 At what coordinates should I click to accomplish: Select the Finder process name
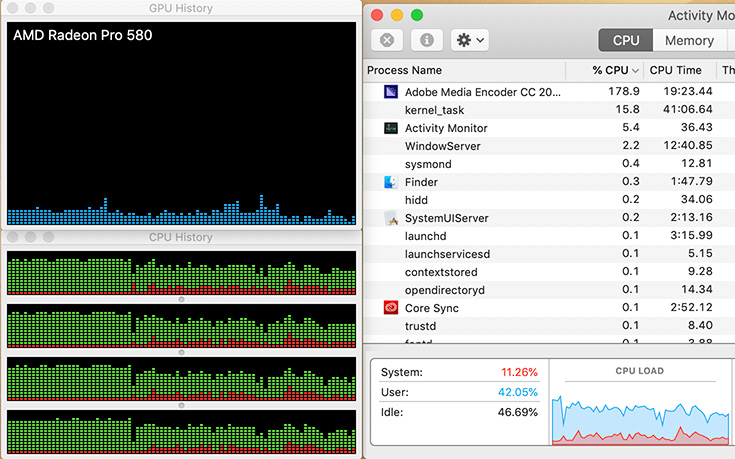point(421,182)
